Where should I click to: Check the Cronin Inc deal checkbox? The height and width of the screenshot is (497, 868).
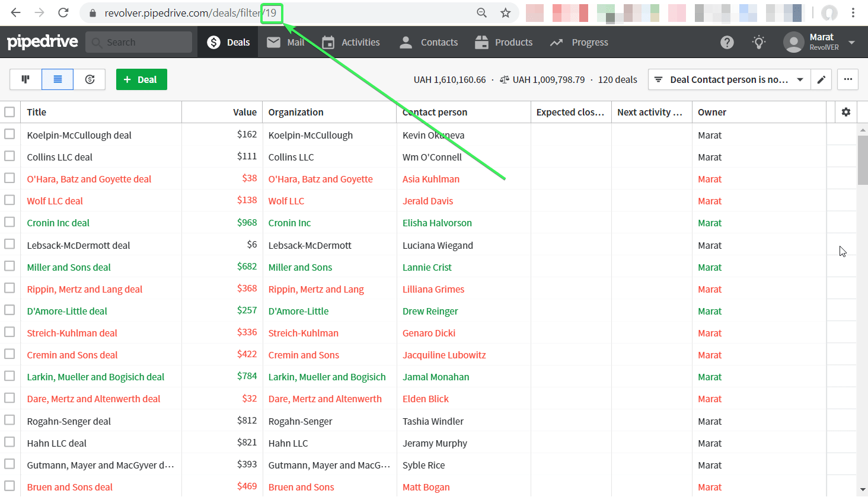tap(9, 222)
